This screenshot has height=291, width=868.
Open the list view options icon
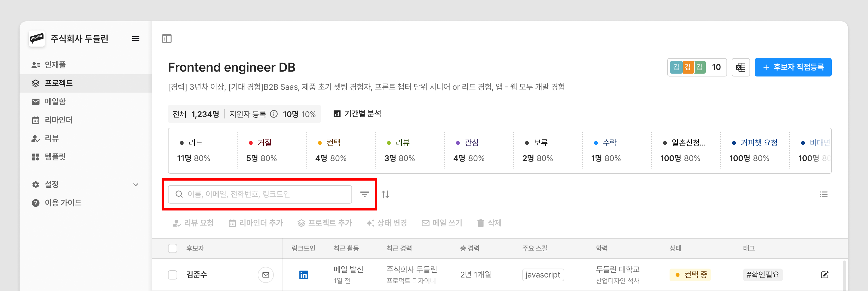[x=823, y=194]
